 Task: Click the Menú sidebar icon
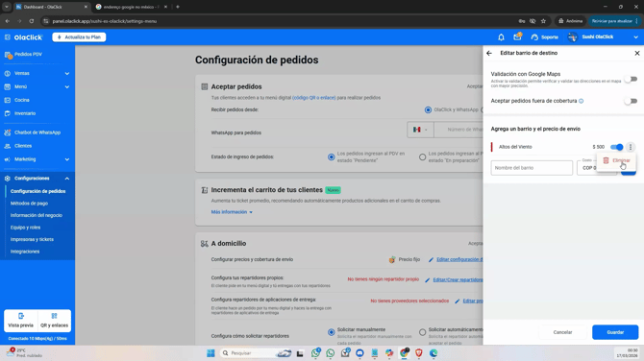point(8,87)
